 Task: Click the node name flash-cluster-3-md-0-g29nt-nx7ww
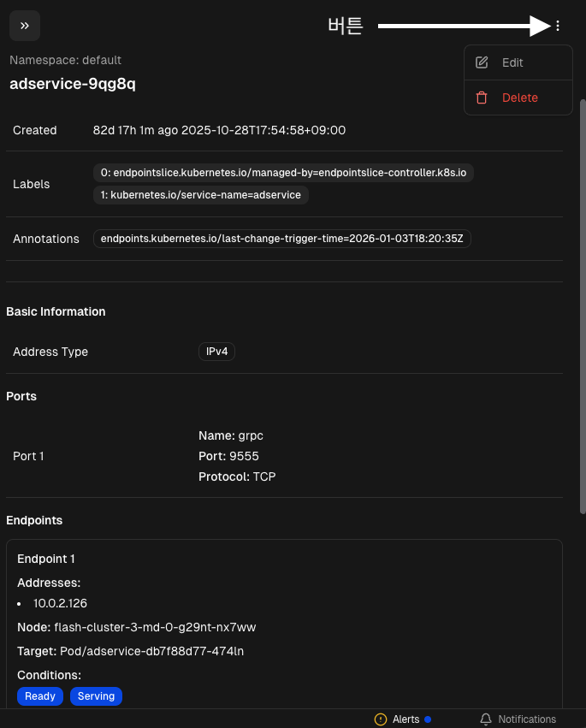click(x=155, y=627)
